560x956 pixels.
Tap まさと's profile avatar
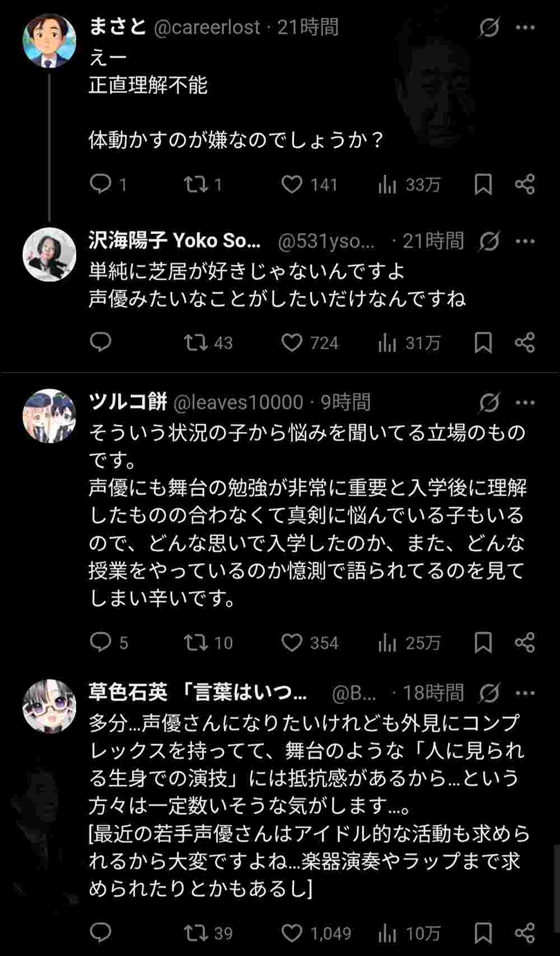click(49, 40)
